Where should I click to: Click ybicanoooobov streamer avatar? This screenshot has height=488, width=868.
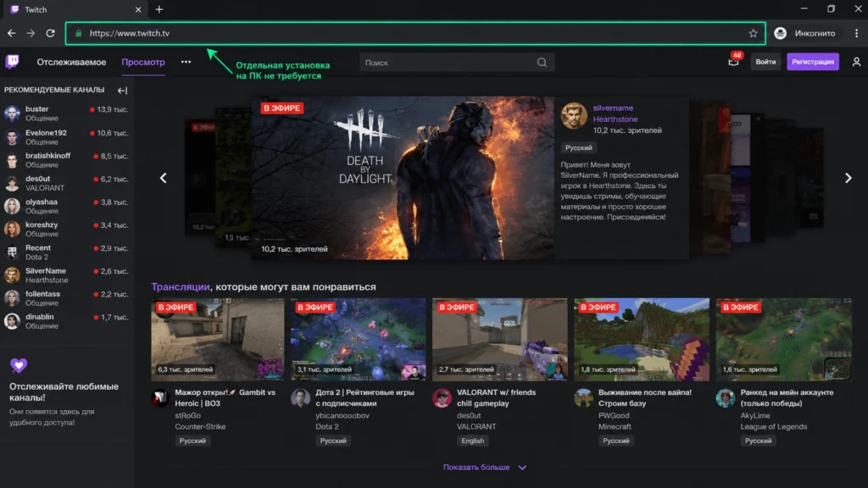tap(301, 397)
